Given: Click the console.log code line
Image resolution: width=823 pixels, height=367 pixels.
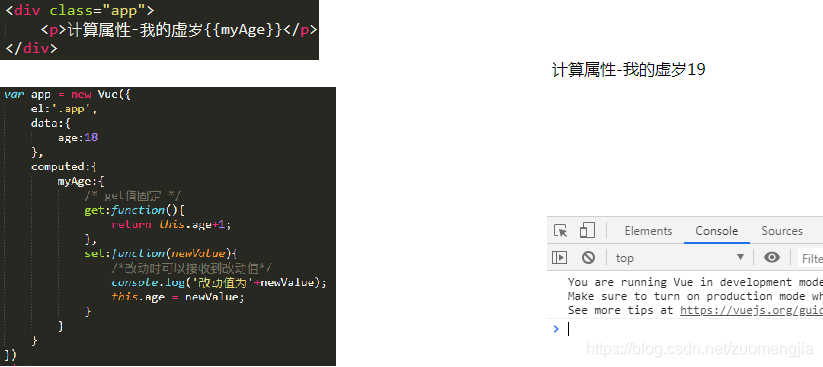Looking at the screenshot, I should 219,282.
